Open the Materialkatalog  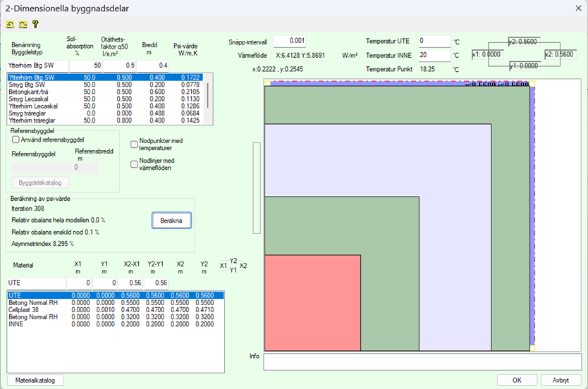click(x=35, y=380)
